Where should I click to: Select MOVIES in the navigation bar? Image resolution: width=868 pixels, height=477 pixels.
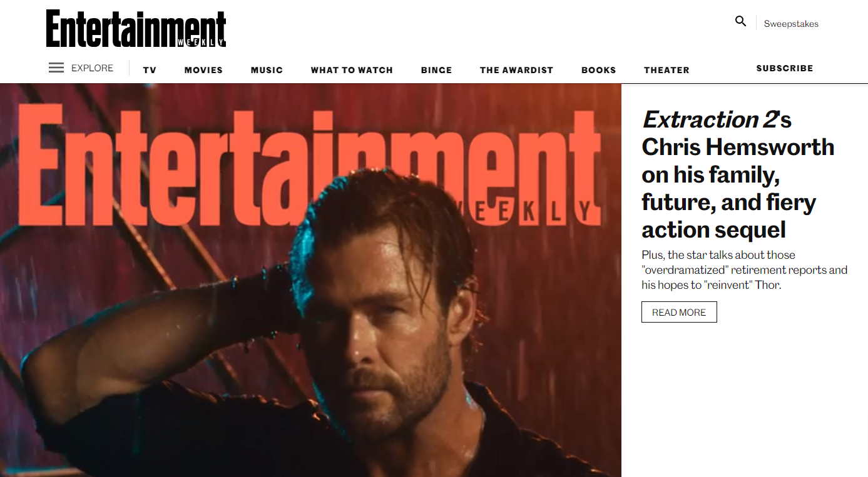click(x=203, y=70)
